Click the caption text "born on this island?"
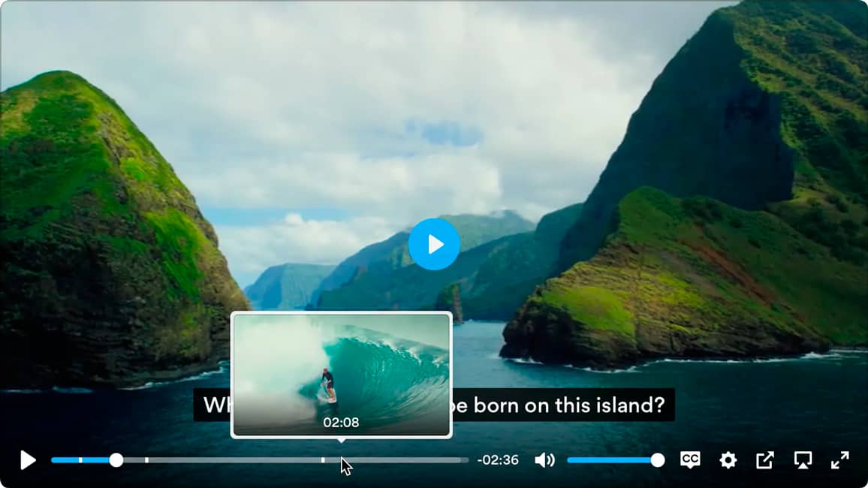Image resolution: width=868 pixels, height=488 pixels. pos(569,405)
